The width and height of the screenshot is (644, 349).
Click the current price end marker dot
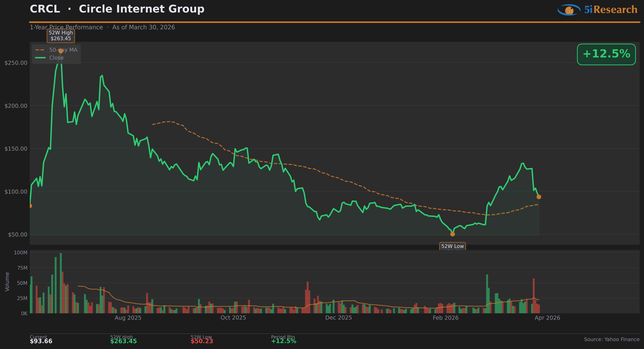point(539,197)
